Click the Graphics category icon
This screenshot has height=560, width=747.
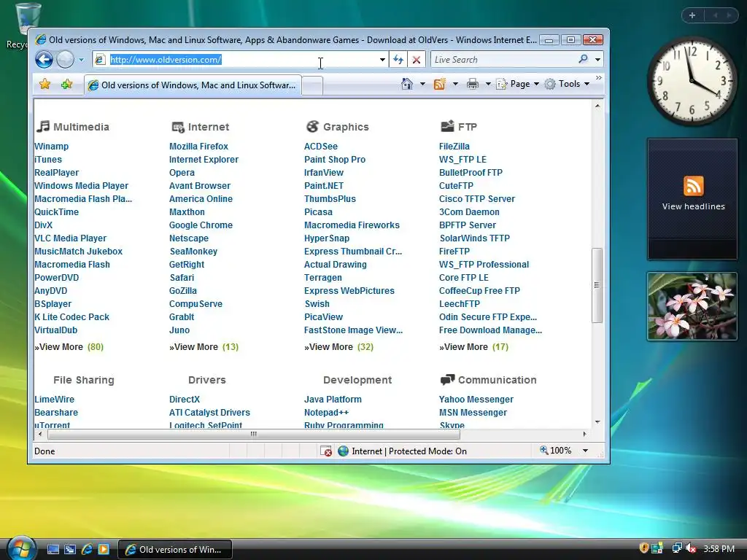(312, 126)
